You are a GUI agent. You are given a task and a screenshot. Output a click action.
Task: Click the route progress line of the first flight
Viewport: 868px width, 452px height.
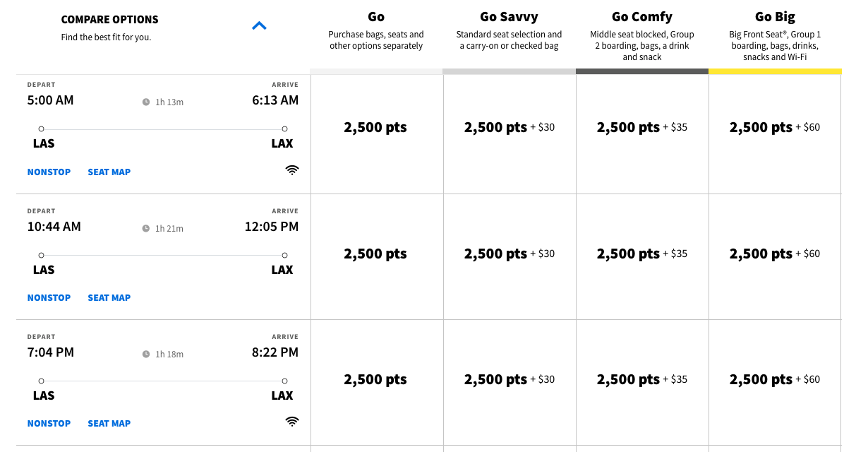click(x=162, y=128)
